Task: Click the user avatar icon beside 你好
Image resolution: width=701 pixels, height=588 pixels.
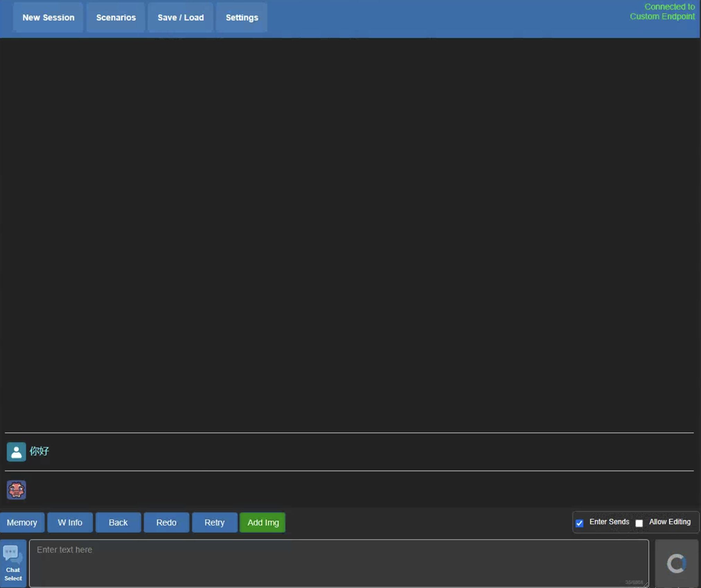Action: tap(16, 452)
